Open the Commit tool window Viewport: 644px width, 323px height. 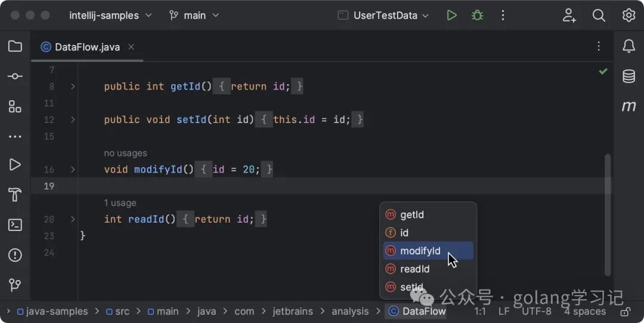click(x=15, y=76)
